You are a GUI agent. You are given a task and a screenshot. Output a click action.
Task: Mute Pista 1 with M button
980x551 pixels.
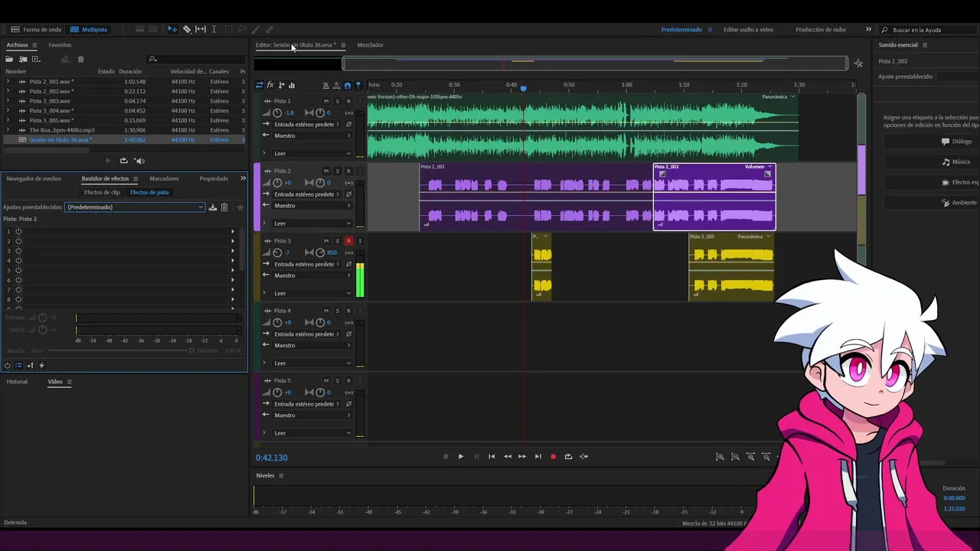point(326,101)
